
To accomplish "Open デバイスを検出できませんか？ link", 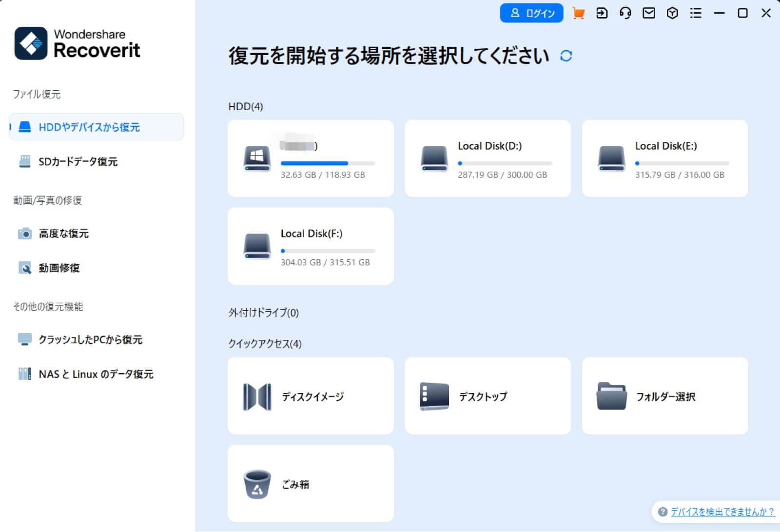I will pos(722,512).
